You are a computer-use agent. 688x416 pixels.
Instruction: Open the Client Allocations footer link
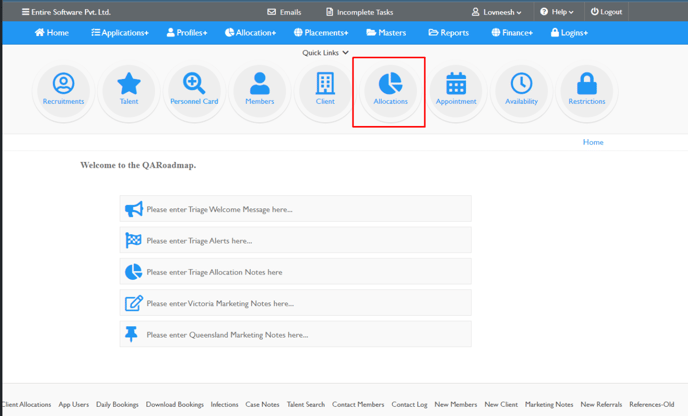[x=26, y=404]
